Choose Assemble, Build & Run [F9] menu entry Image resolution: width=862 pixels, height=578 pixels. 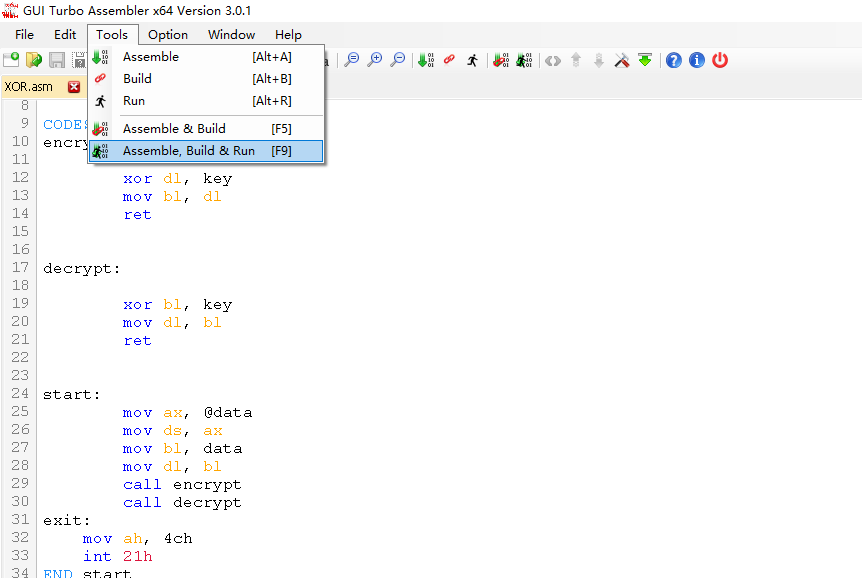pyautogui.click(x=206, y=151)
